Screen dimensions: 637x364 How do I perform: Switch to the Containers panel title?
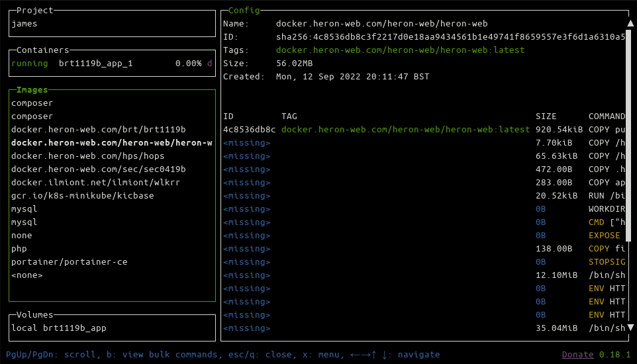tap(42, 50)
